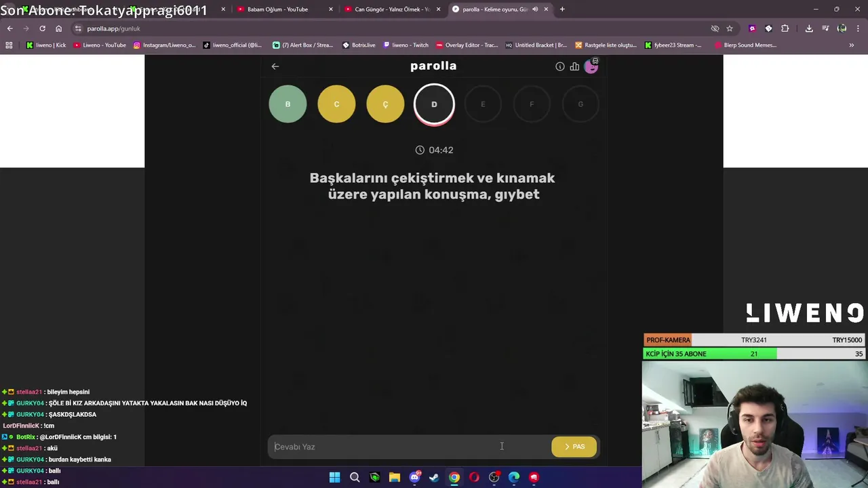Screen dimensions: 868x488
Task: Select the yellow letter Ç circle
Action: pyautogui.click(x=385, y=104)
